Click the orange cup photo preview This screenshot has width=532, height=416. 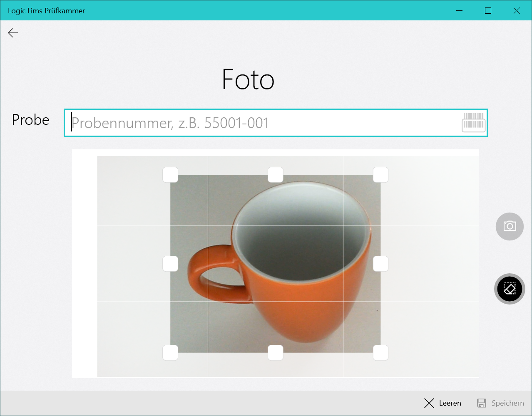276,264
